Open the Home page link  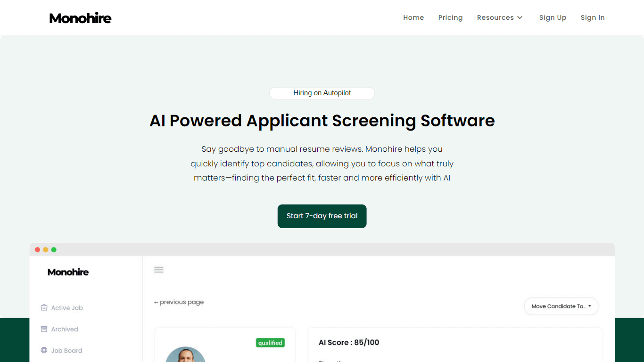click(413, 17)
